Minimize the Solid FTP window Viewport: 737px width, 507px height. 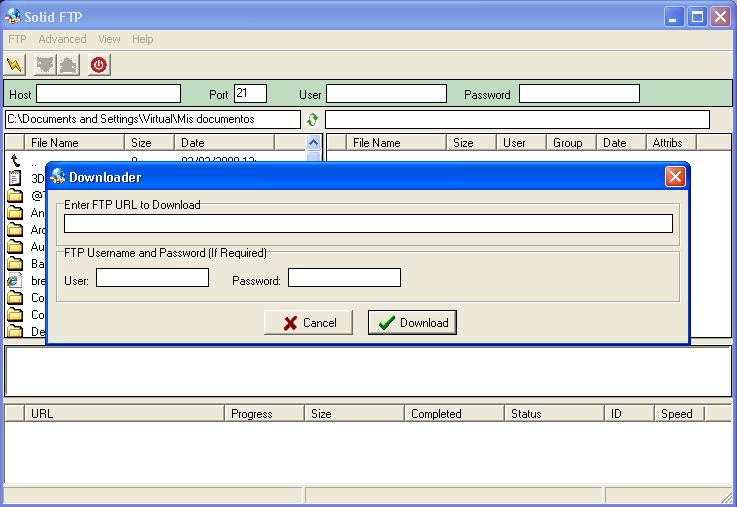[x=674, y=17]
